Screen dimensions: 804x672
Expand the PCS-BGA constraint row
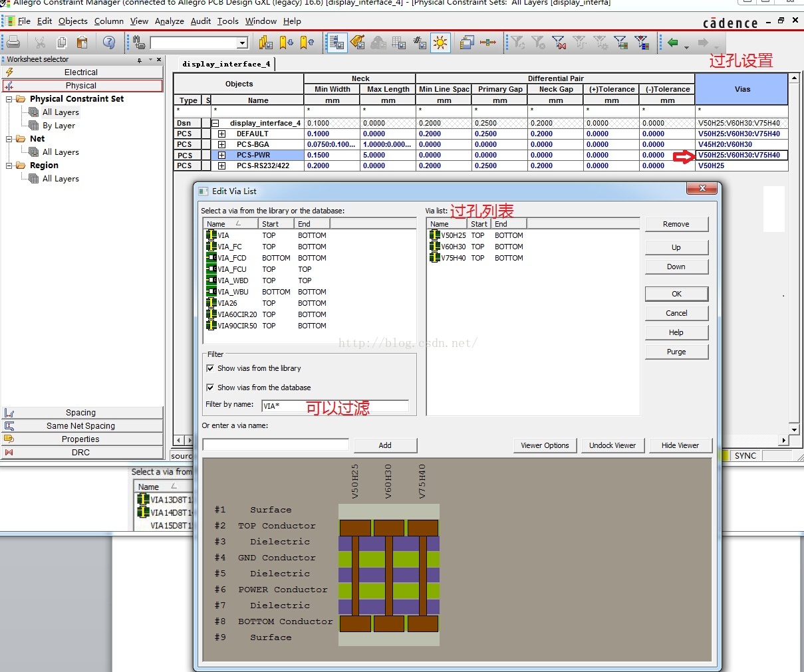pos(221,144)
